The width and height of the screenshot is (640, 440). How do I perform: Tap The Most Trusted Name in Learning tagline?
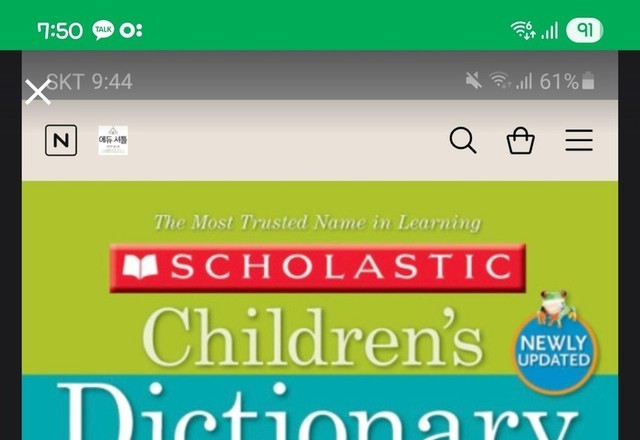point(318,223)
